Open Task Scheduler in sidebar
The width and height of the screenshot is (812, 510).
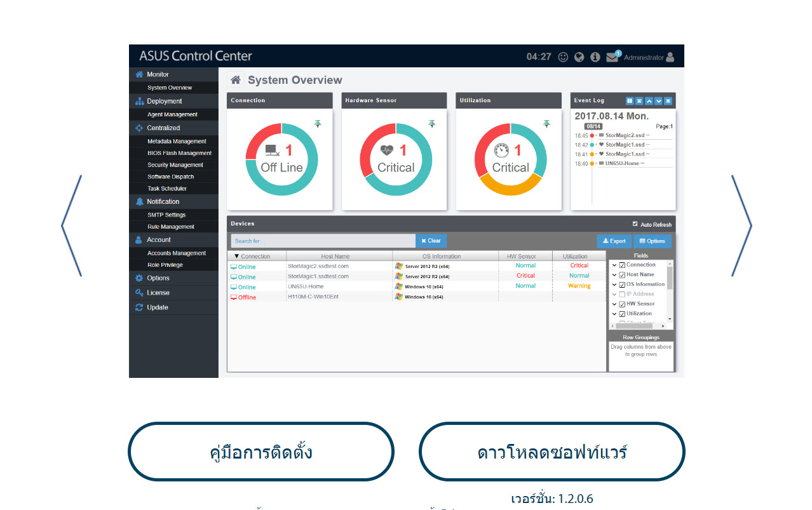click(x=167, y=189)
